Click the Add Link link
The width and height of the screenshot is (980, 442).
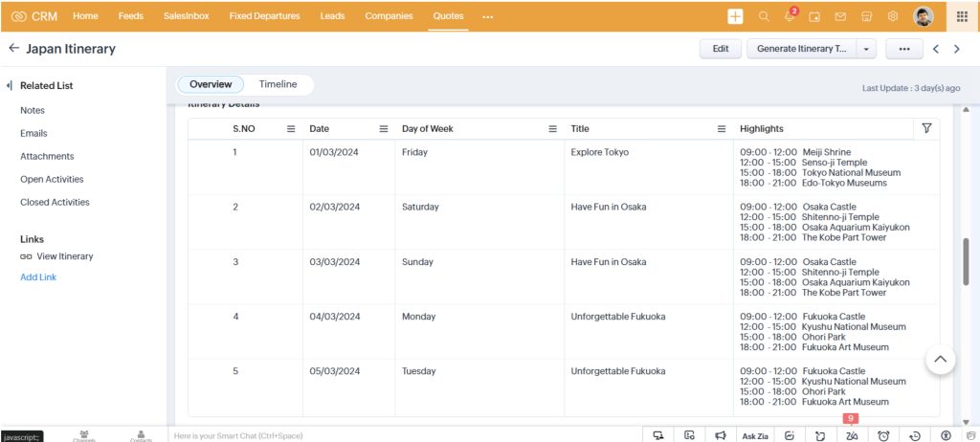(38, 277)
